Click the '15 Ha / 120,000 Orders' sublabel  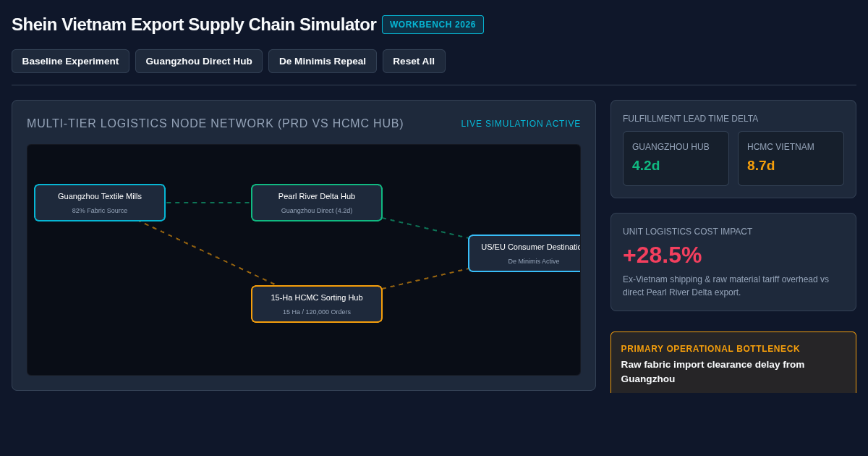317,312
